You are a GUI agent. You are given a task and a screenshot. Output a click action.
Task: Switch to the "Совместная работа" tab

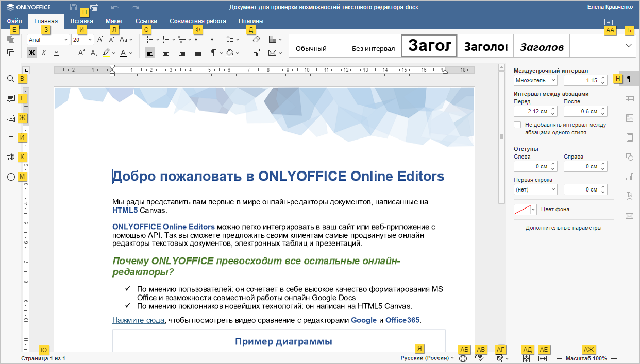tap(198, 21)
